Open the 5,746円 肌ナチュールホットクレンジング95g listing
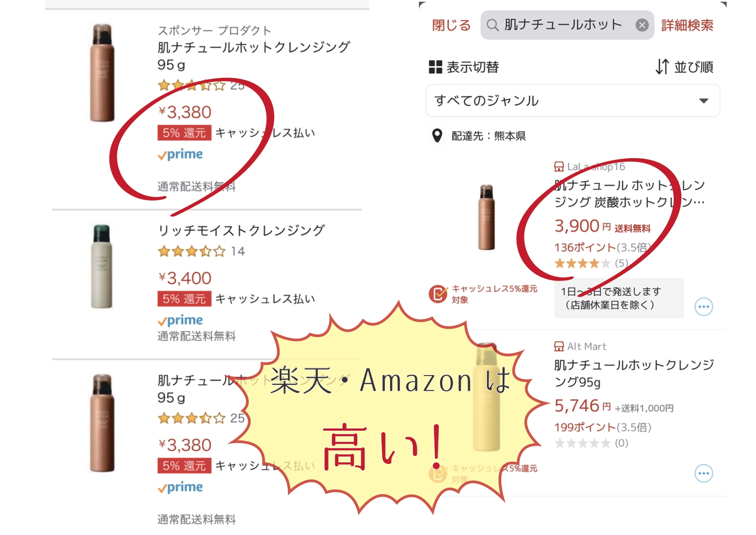The width and height of the screenshot is (756, 535). [x=634, y=373]
